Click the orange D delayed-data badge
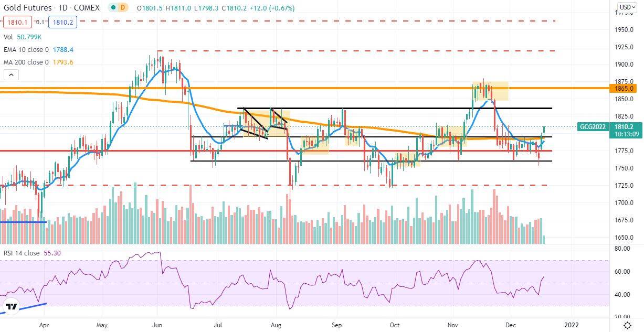 (123, 8)
